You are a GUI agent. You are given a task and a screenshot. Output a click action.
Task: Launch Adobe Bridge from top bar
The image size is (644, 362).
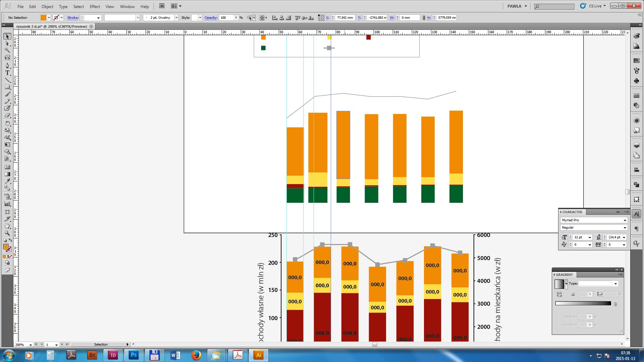(x=162, y=6)
